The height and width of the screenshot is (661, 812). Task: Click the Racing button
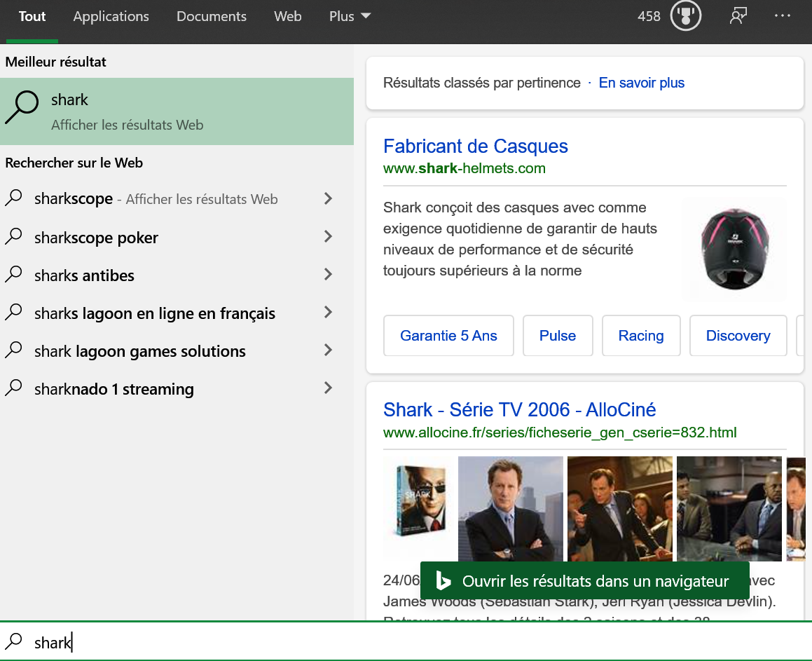[640, 336]
